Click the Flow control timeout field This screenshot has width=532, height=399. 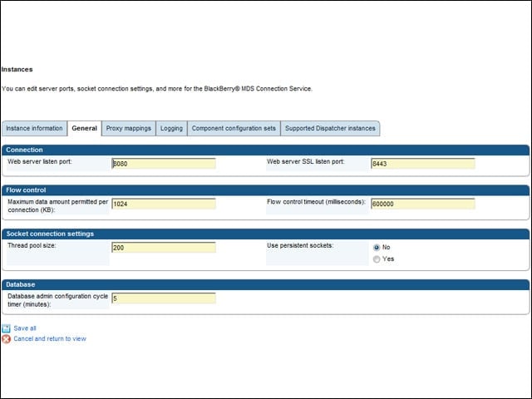[x=423, y=204]
